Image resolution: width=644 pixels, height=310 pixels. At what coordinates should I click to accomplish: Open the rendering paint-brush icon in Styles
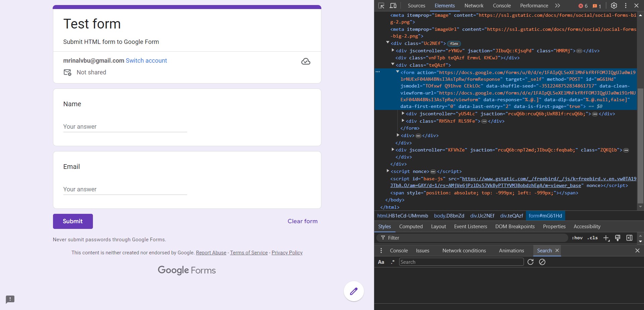[x=618, y=238]
